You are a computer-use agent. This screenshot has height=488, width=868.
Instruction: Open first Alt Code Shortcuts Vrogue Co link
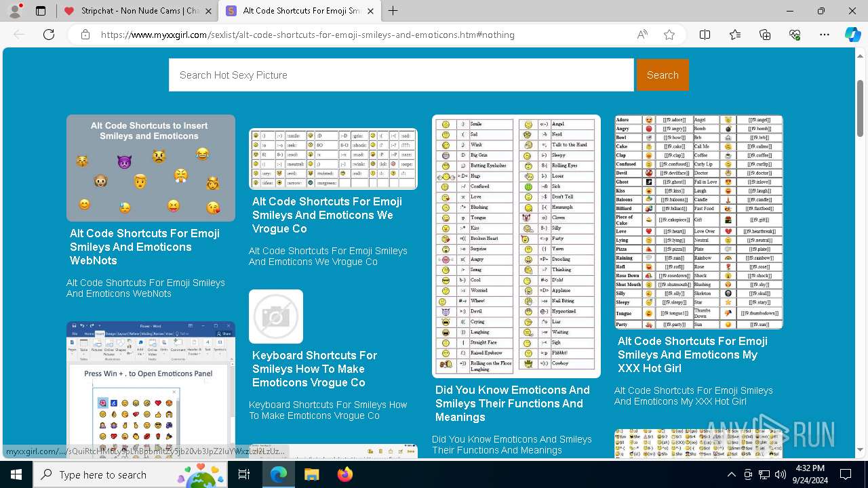[327, 215]
